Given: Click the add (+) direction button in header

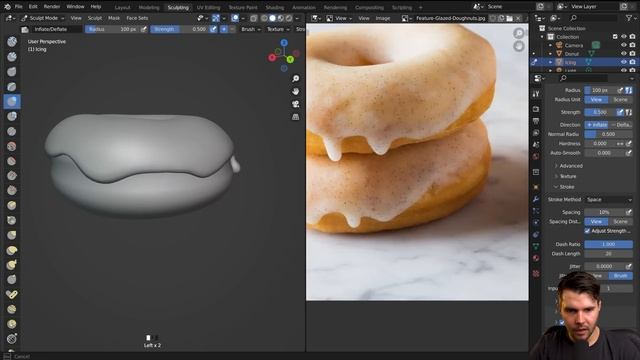Looking at the screenshot, I should [224, 29].
